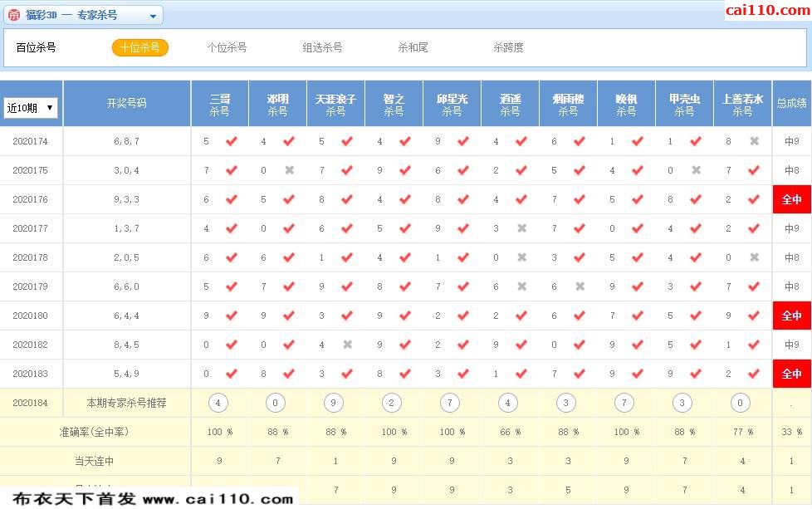Click 中8 result in row 2020179
The height and width of the screenshot is (509, 812).
(x=792, y=286)
